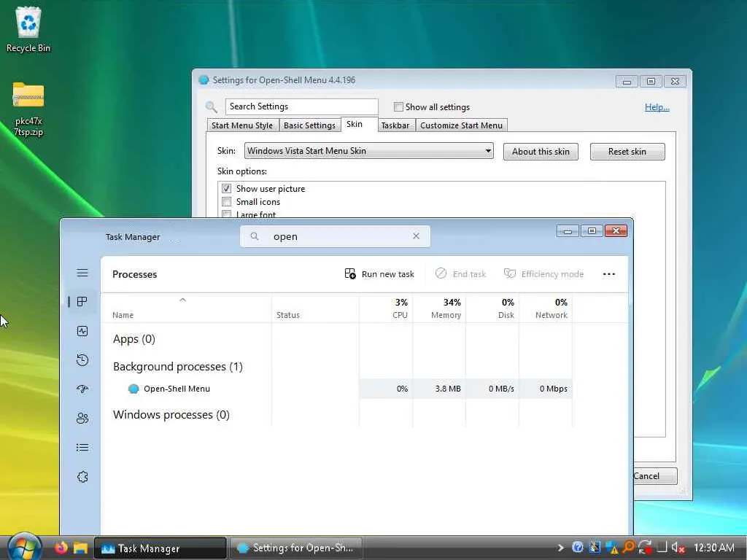Switch to Task Manager taskbar button
This screenshot has height=560, width=747.
click(160, 548)
